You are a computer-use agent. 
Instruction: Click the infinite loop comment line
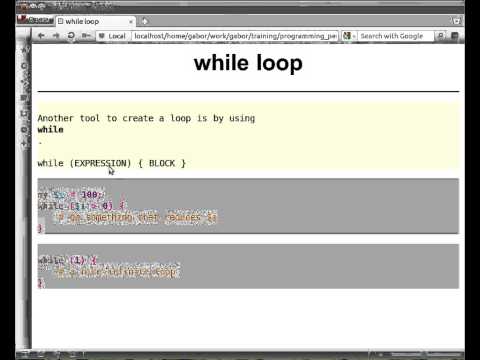117,272
